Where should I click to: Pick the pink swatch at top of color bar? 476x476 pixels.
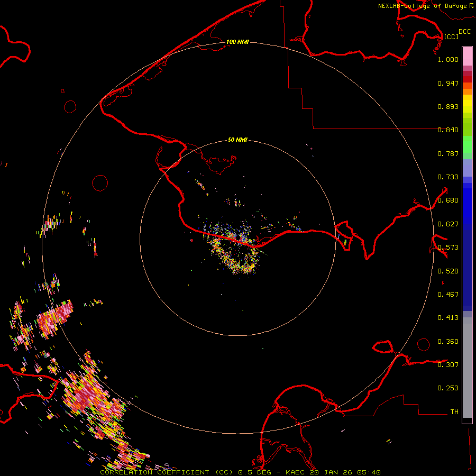pyautogui.click(x=467, y=56)
